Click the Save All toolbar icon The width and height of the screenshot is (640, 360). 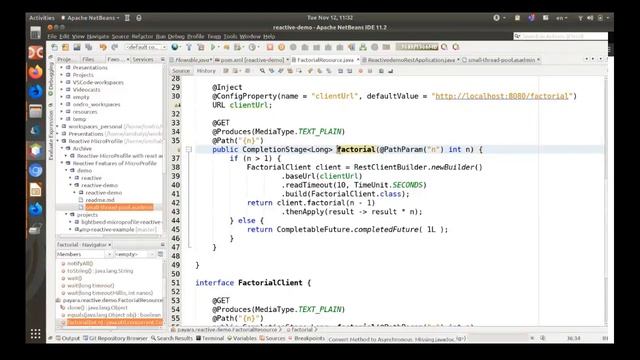coord(89,47)
